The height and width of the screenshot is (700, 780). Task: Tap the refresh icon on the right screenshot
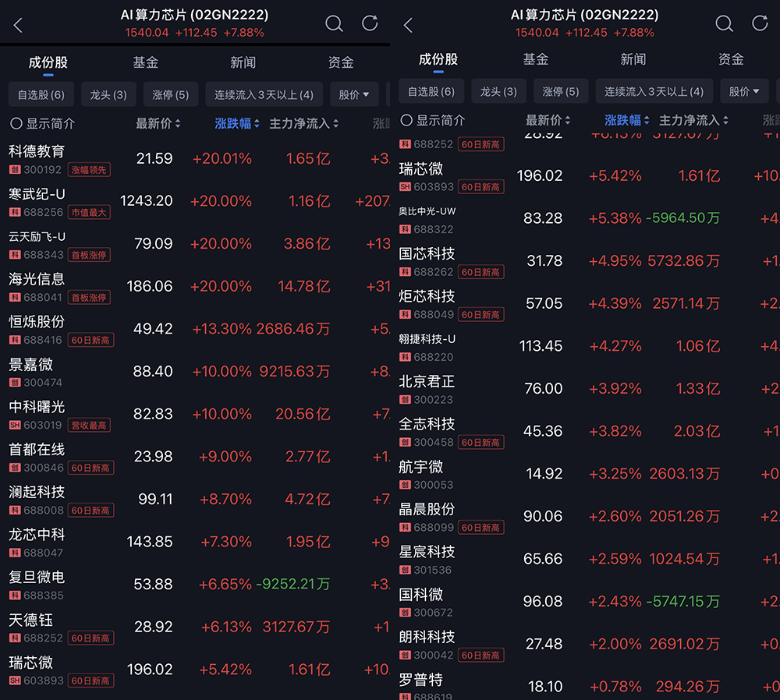click(760, 23)
